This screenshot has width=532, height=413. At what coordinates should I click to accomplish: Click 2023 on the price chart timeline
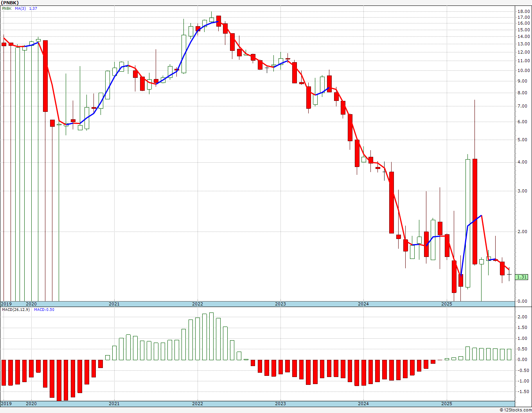click(280, 304)
